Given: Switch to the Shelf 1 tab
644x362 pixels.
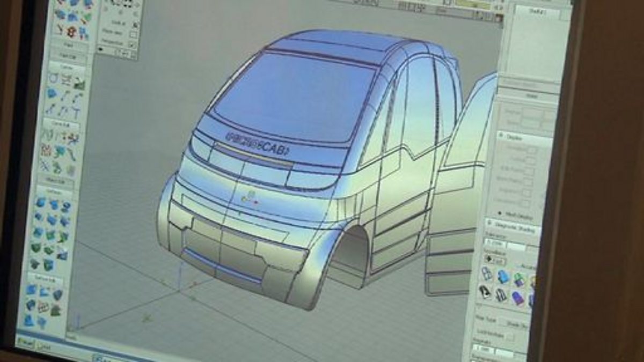Looking at the screenshot, I should [537, 12].
